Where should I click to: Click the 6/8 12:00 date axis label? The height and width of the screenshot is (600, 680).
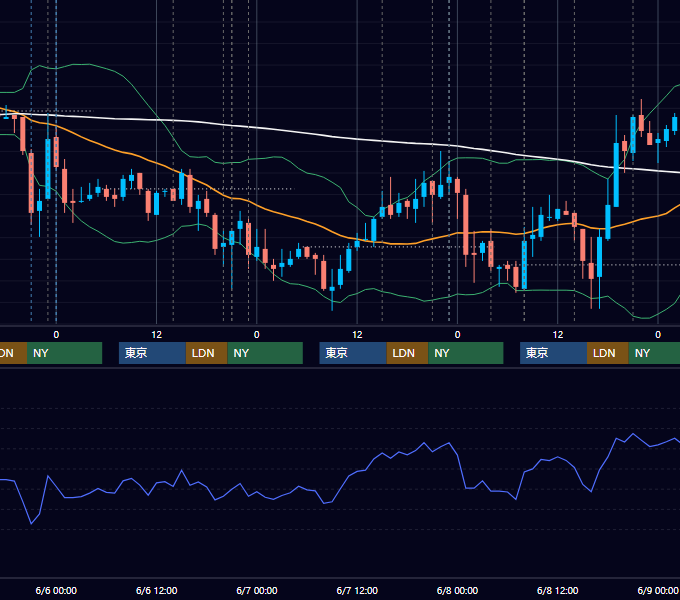click(557, 590)
